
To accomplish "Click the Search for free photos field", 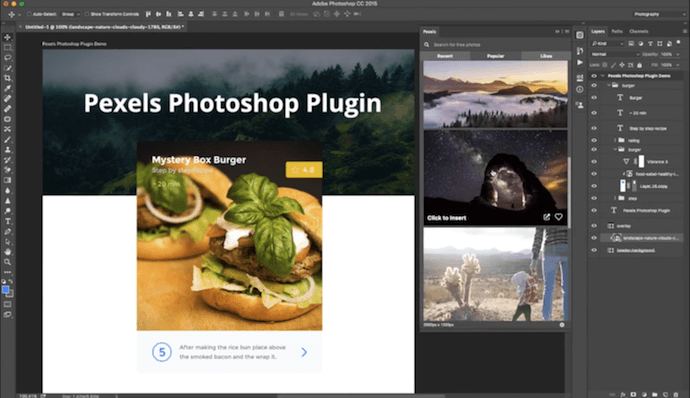I will pyautogui.click(x=495, y=44).
